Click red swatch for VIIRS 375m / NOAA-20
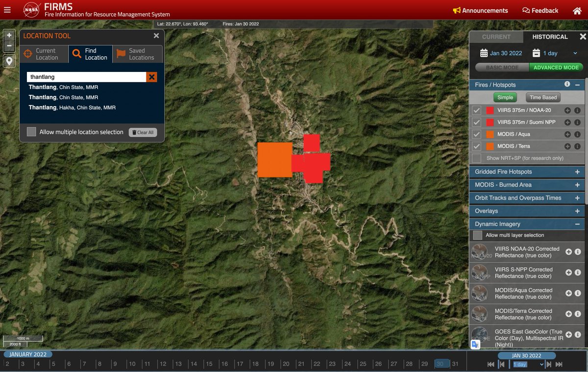The width and height of the screenshot is (588, 372). (490, 111)
